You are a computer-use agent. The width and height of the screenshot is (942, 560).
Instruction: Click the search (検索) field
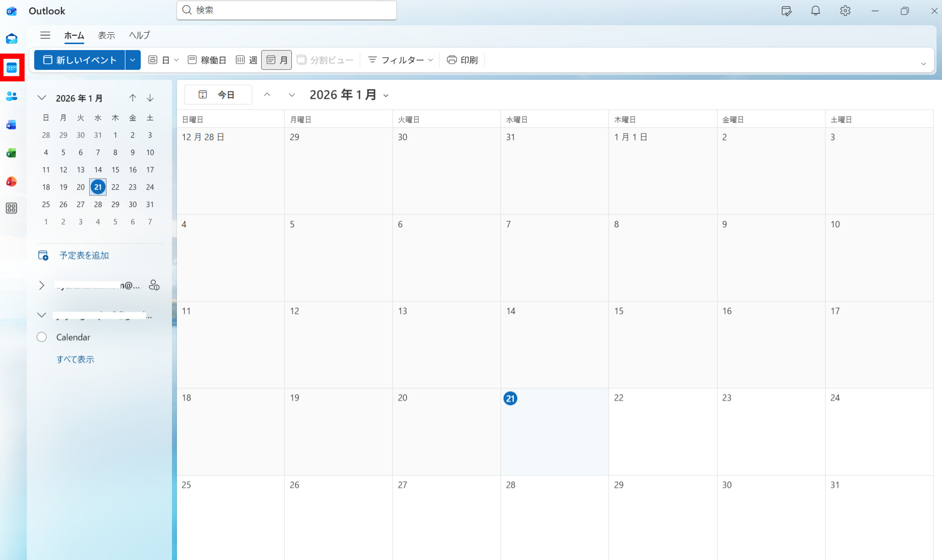click(x=286, y=10)
